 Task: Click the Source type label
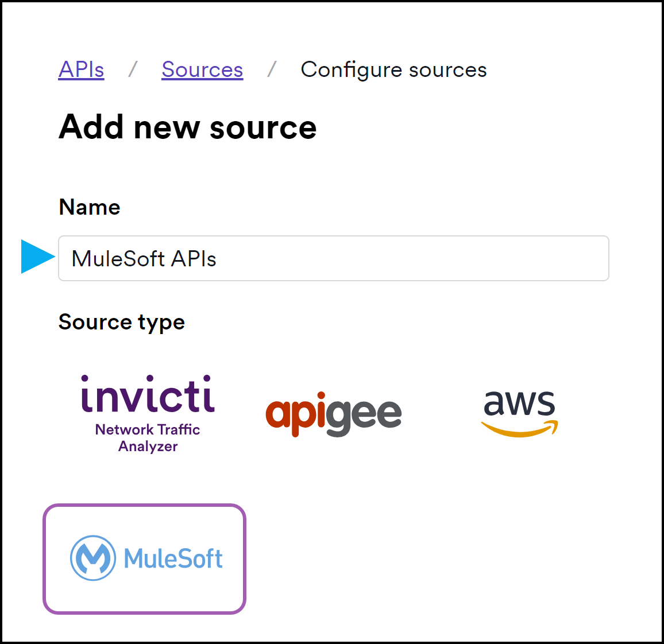[x=122, y=323]
